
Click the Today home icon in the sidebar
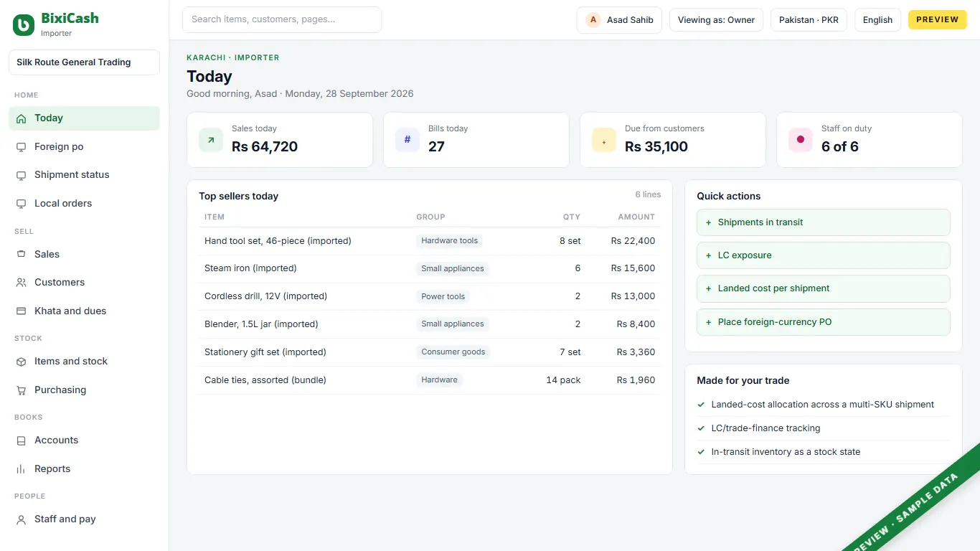[x=21, y=118]
